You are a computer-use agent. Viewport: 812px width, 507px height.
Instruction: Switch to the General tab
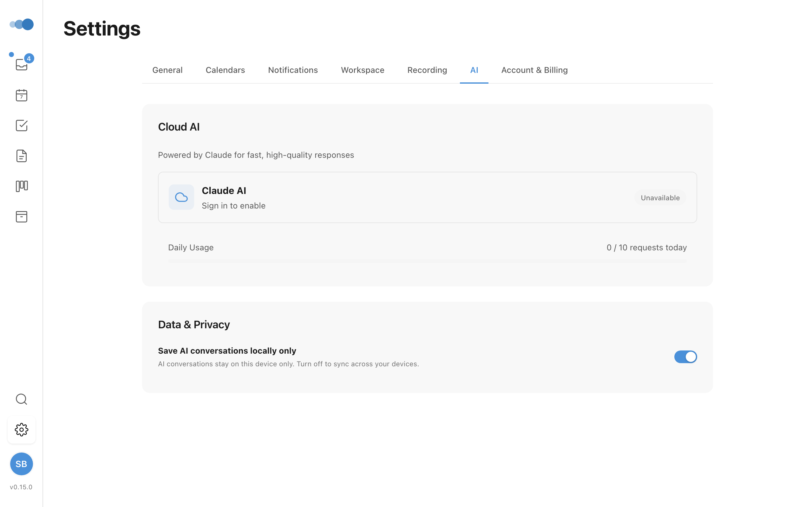pos(167,70)
